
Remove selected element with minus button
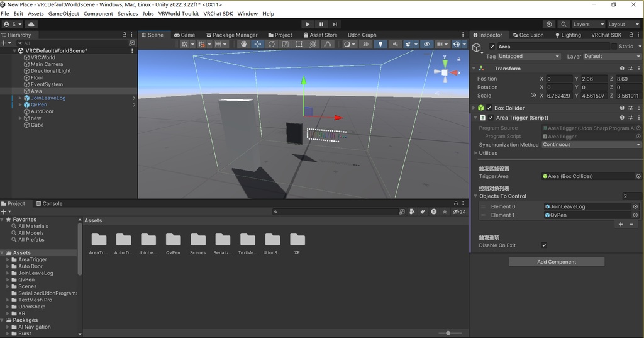tap(631, 224)
